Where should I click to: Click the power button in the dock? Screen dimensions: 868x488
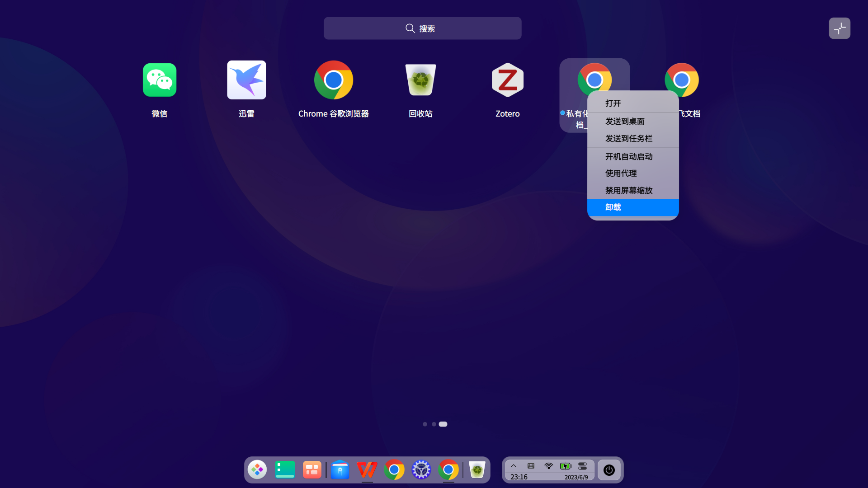609,470
